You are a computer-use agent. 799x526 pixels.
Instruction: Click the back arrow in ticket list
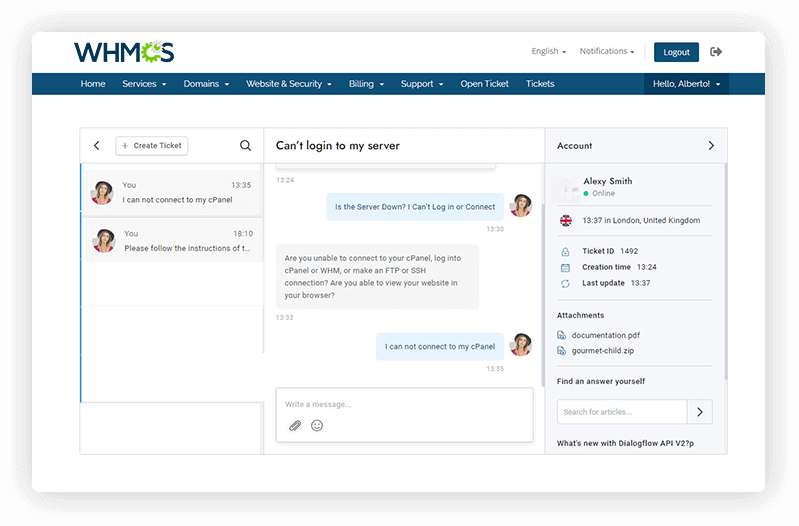coord(97,146)
